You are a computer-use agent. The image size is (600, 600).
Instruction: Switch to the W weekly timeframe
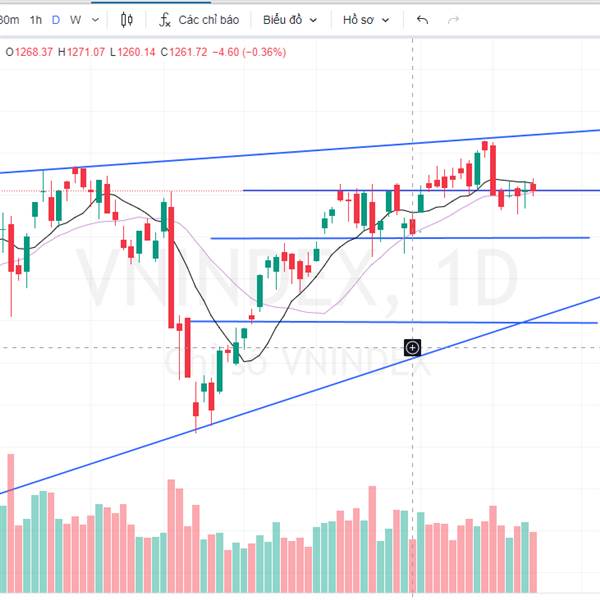coord(75,19)
